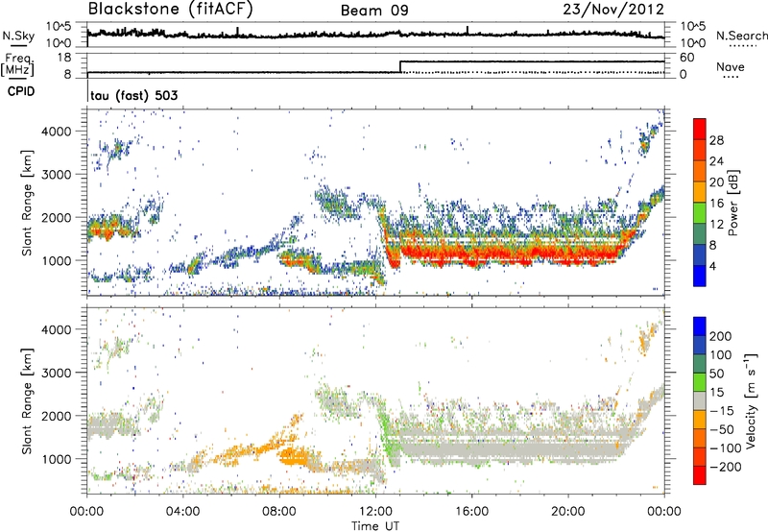Click the CPID label

click(x=21, y=91)
